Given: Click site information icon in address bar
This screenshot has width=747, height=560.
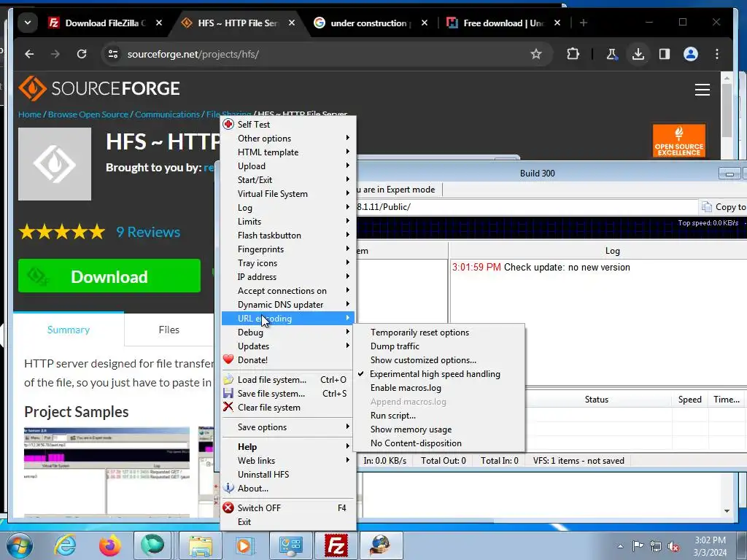Looking at the screenshot, I should (x=113, y=54).
